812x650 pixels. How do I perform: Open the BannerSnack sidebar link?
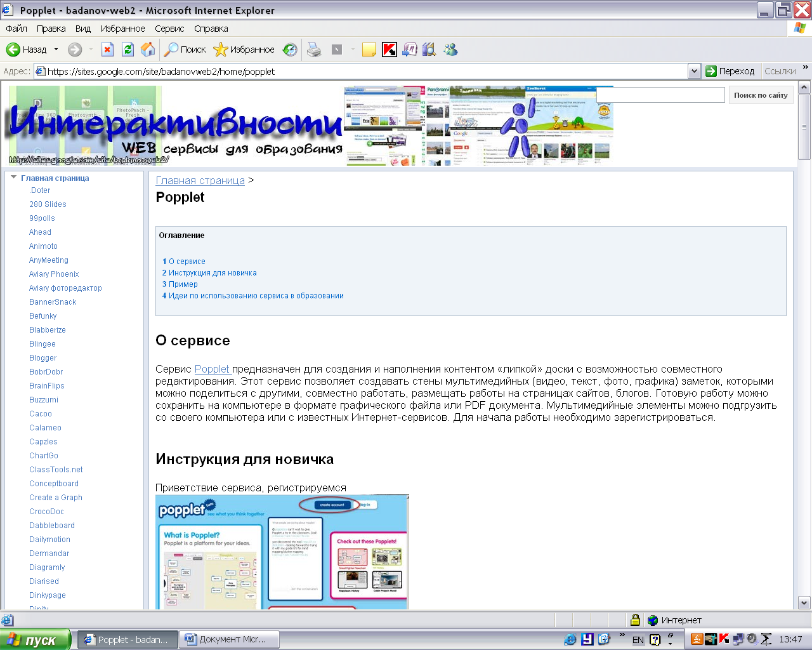coord(53,302)
